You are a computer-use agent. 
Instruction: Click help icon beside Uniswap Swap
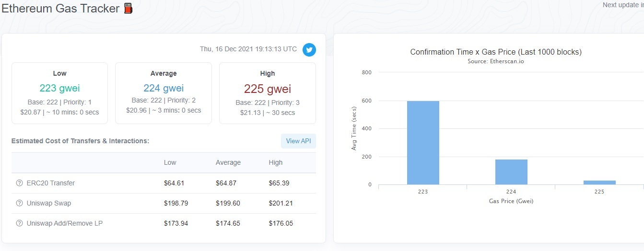(x=20, y=203)
